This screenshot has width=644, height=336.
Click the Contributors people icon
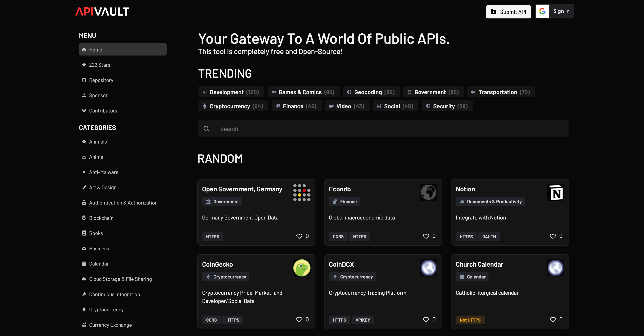tap(84, 110)
